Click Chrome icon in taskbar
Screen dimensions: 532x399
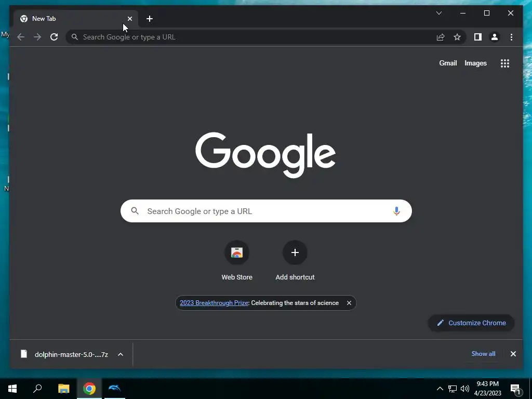(x=89, y=389)
